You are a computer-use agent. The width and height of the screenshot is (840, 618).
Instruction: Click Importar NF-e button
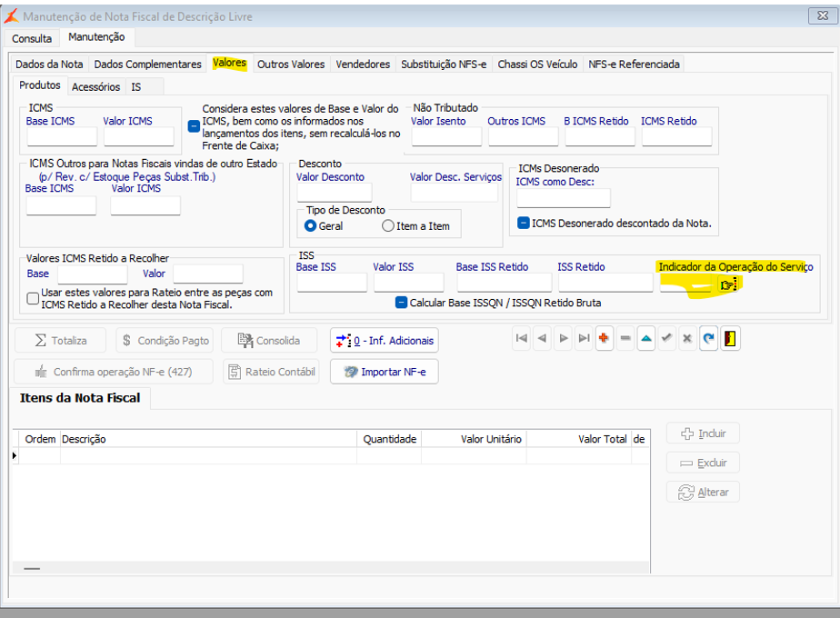(x=385, y=372)
